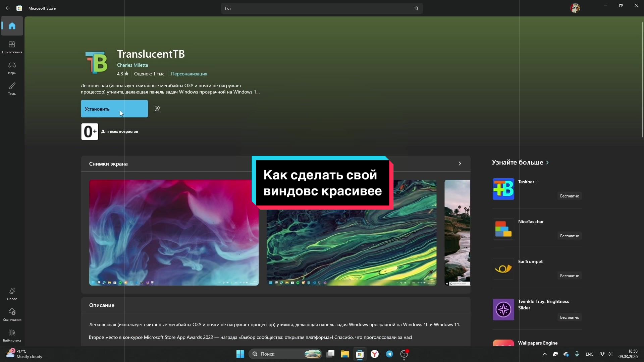Open the weather widget
The width and height of the screenshot is (644, 362).
click(24, 354)
